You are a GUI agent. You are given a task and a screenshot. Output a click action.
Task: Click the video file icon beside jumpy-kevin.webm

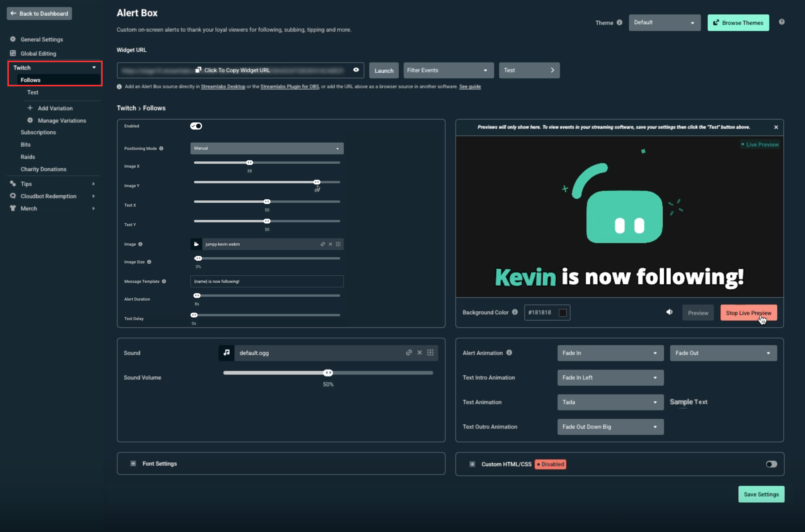[196, 244]
